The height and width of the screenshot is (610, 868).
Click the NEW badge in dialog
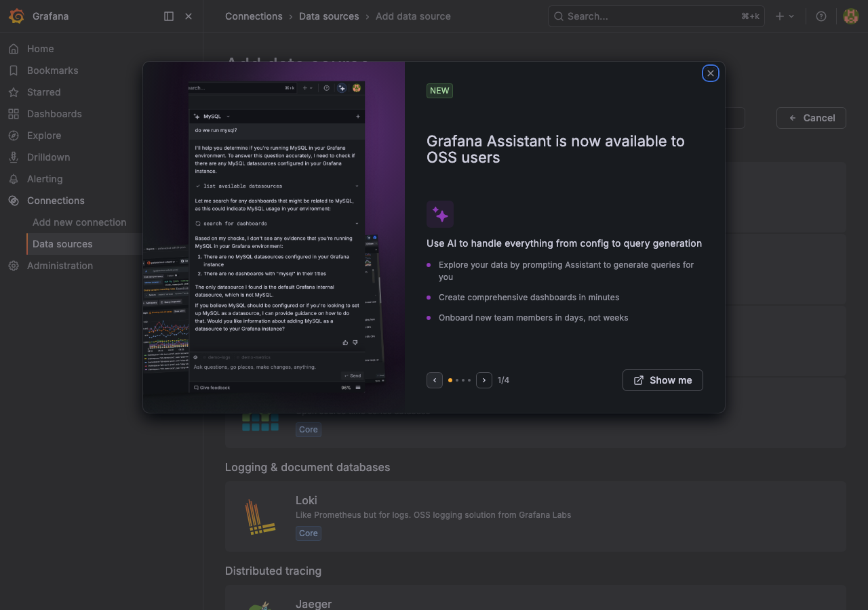[439, 91]
